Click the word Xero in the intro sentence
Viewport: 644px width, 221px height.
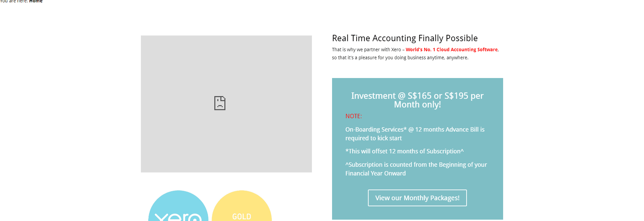396,50
